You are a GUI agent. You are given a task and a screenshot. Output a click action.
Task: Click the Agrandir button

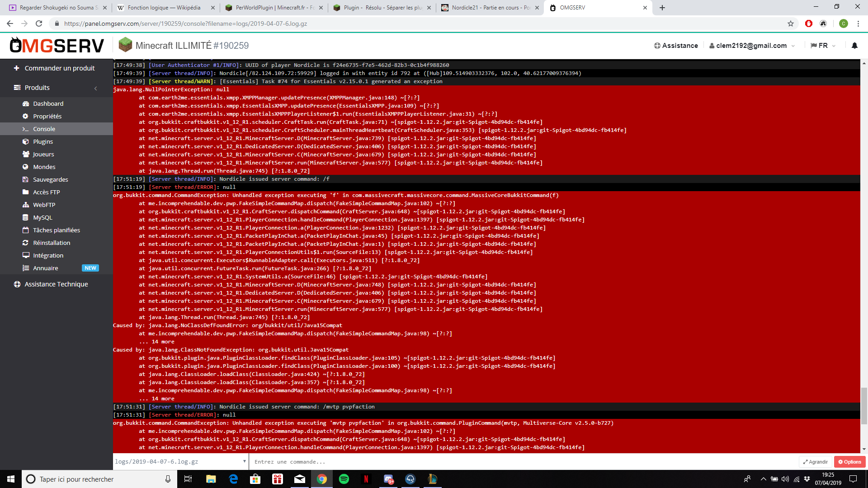[816, 462]
